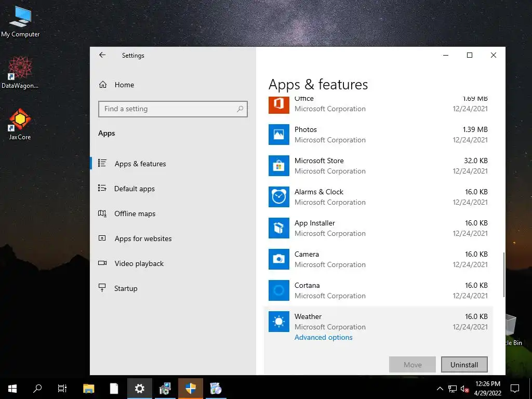The height and width of the screenshot is (399, 532).
Task: Click the Uninstall button for Weather
Action: point(464,364)
